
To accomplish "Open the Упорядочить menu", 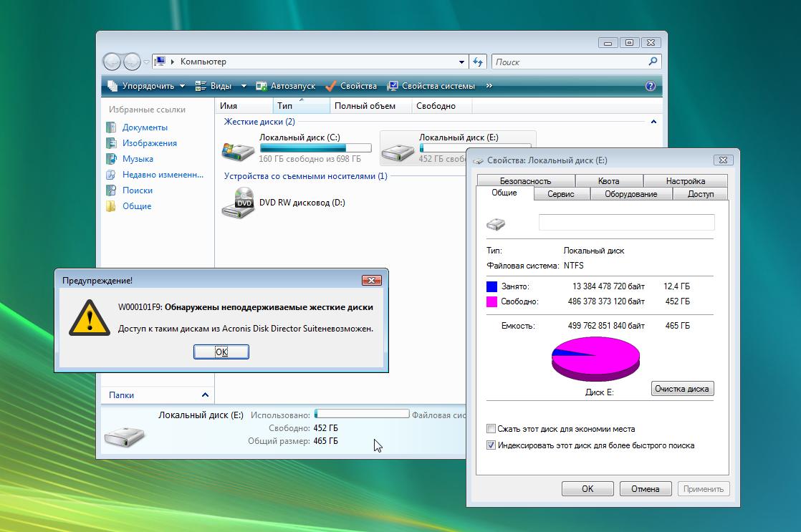I will (x=147, y=86).
